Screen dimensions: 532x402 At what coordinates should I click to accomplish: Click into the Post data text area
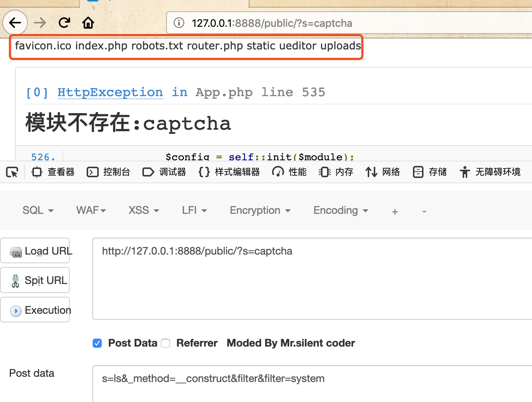pyautogui.click(x=312, y=384)
